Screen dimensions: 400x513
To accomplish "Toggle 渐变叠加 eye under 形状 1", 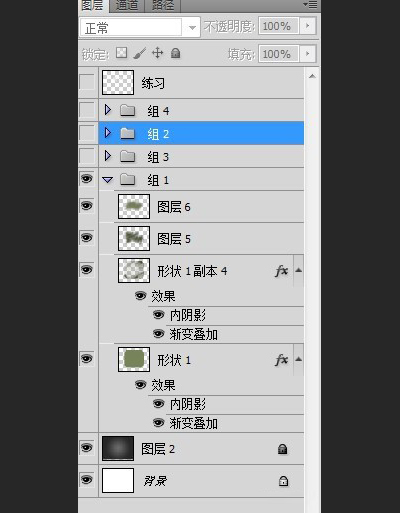I will [158, 423].
